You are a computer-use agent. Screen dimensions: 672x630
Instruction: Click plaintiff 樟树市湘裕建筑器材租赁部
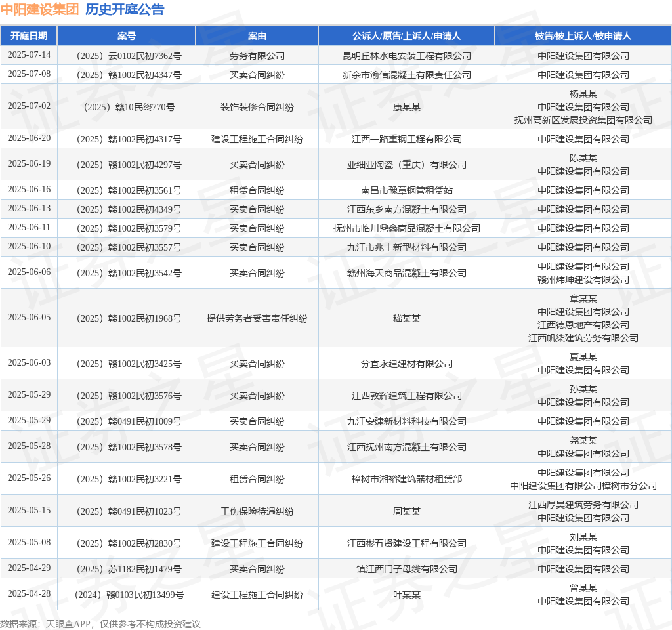[407, 479]
